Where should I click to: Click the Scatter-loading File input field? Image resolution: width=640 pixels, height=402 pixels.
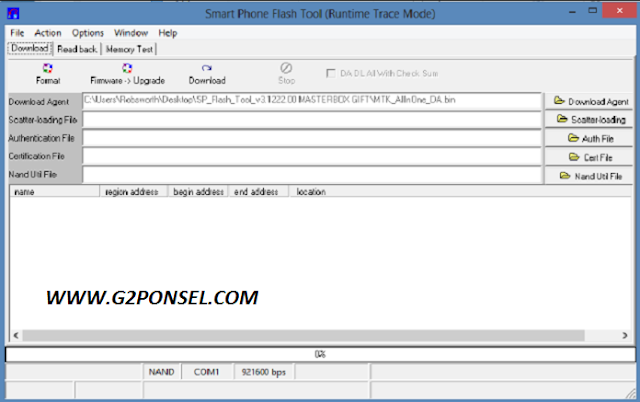(312, 120)
